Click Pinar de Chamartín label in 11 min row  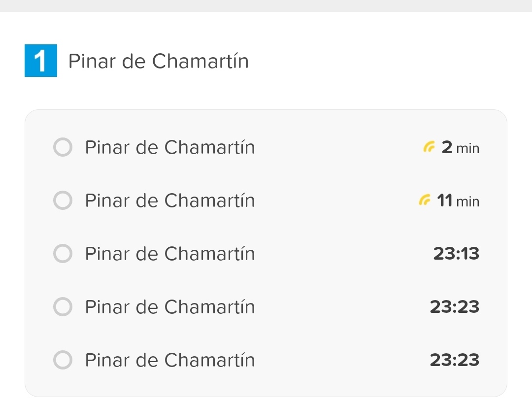coord(170,201)
